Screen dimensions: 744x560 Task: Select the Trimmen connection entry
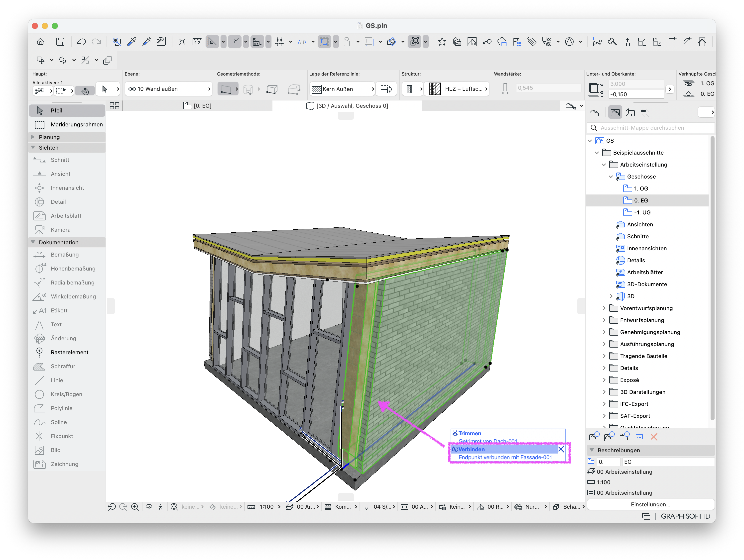(508, 434)
